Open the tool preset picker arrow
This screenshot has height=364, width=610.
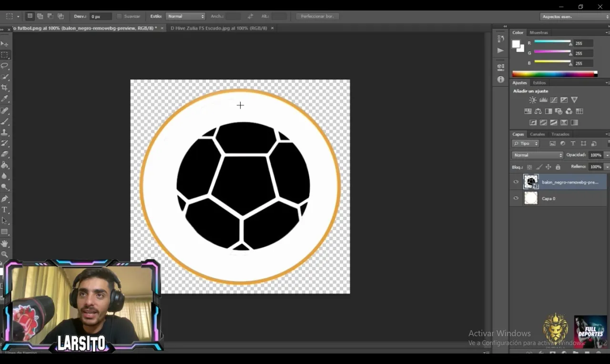coord(18,16)
